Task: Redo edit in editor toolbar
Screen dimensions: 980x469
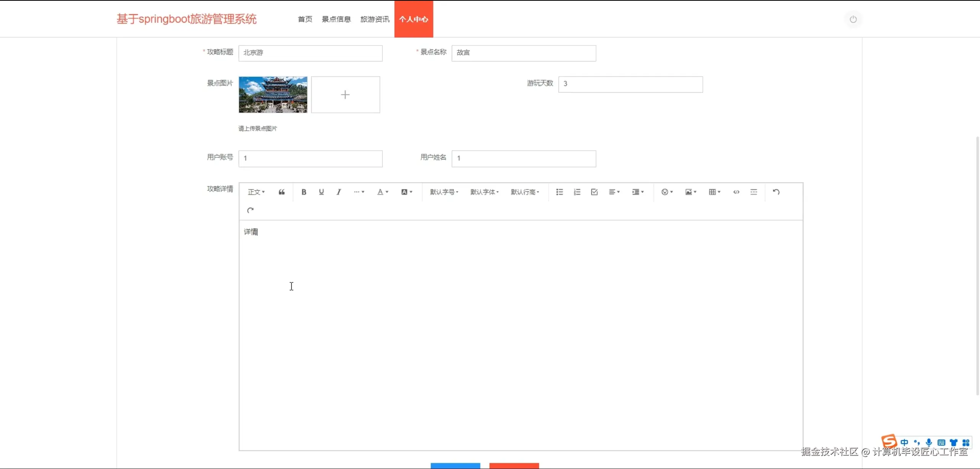Action: point(250,210)
